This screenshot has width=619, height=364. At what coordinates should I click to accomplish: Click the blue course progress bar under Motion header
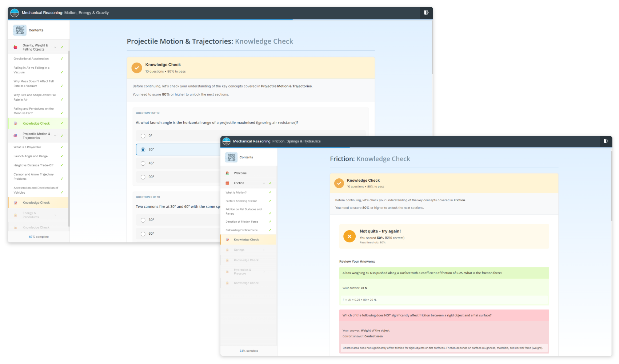[x=150, y=20]
